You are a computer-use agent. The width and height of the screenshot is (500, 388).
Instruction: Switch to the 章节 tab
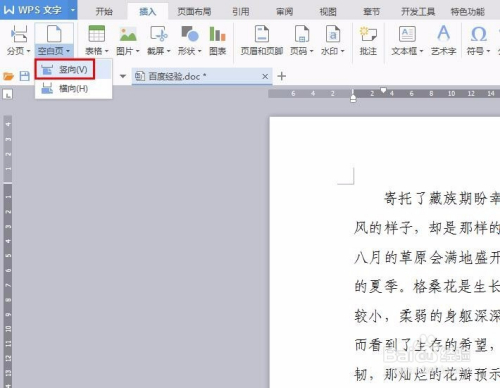click(371, 12)
